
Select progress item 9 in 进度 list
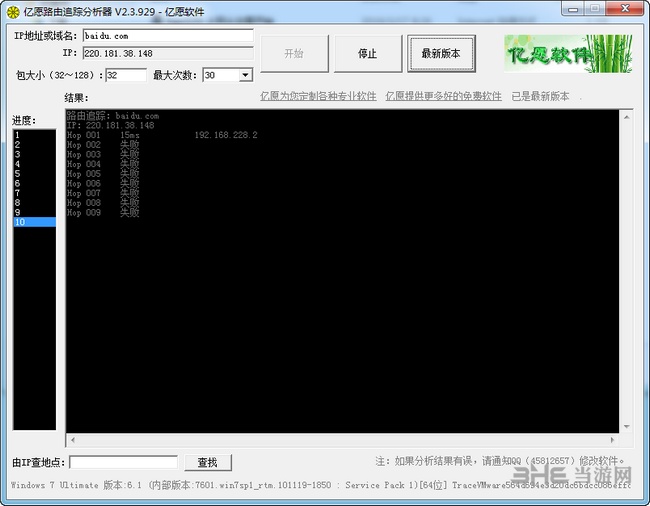point(35,212)
